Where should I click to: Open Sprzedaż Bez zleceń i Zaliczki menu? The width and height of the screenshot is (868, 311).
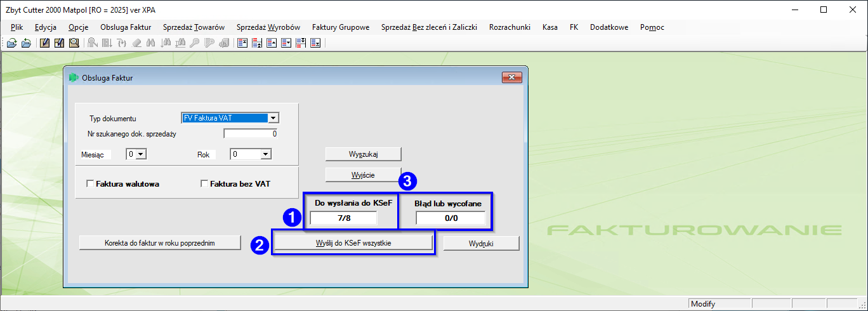point(429,27)
